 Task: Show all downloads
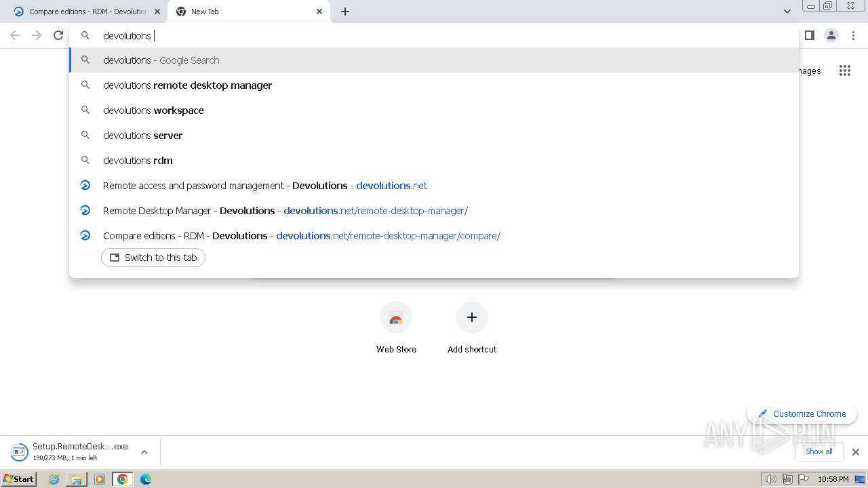[x=819, y=451]
